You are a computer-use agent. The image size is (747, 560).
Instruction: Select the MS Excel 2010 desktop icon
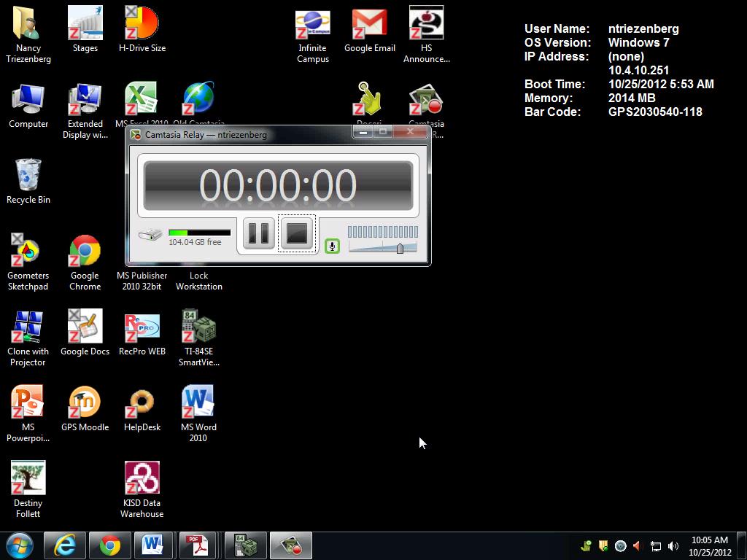pyautogui.click(x=141, y=98)
